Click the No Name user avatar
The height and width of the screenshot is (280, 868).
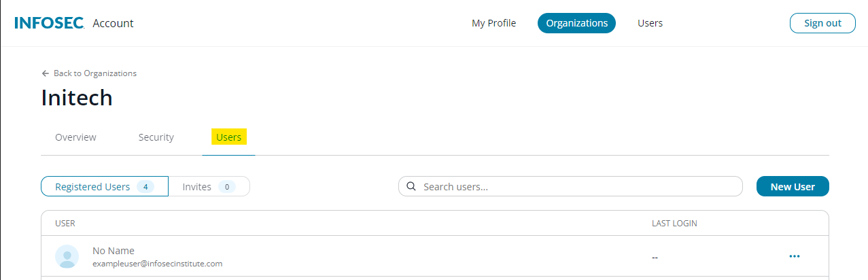click(67, 256)
